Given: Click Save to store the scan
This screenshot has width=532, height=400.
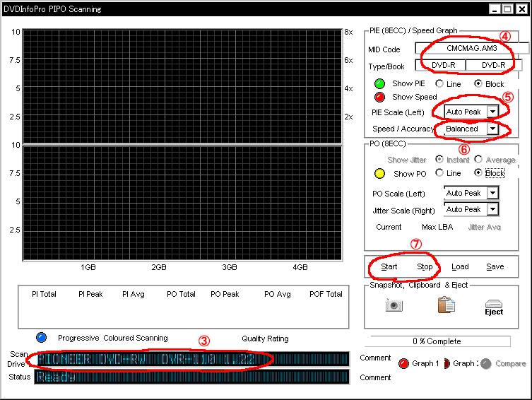Looking at the screenshot, I should [x=495, y=266].
